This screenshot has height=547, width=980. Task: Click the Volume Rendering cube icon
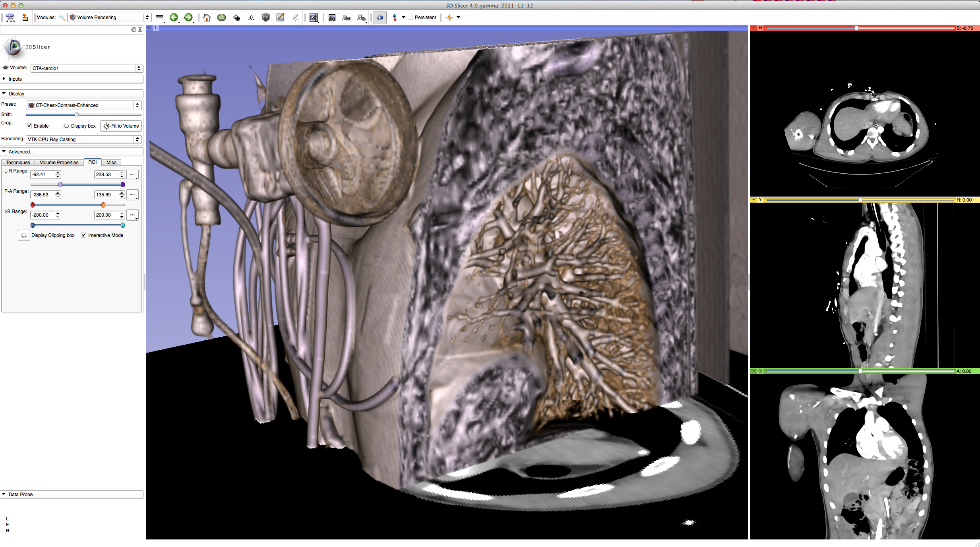tap(265, 17)
